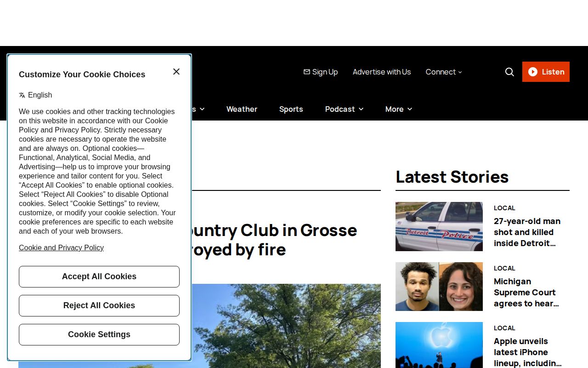Read Apple unveils latest iPhone headline
This screenshot has width=588, height=368.
528,352
